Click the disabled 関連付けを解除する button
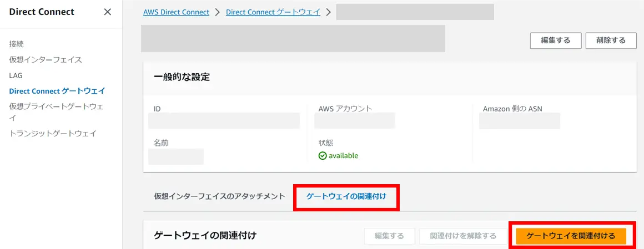This screenshot has width=644, height=249. pos(463,236)
